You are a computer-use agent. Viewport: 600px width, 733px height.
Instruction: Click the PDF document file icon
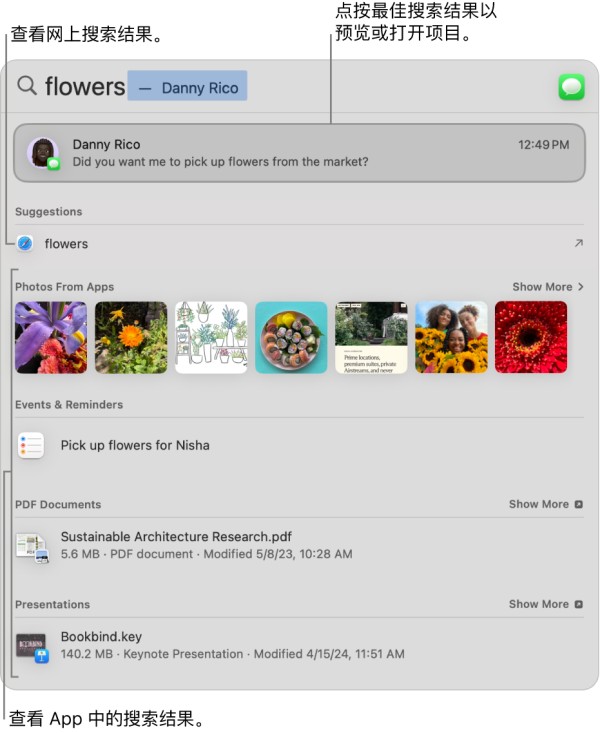pyautogui.click(x=32, y=547)
